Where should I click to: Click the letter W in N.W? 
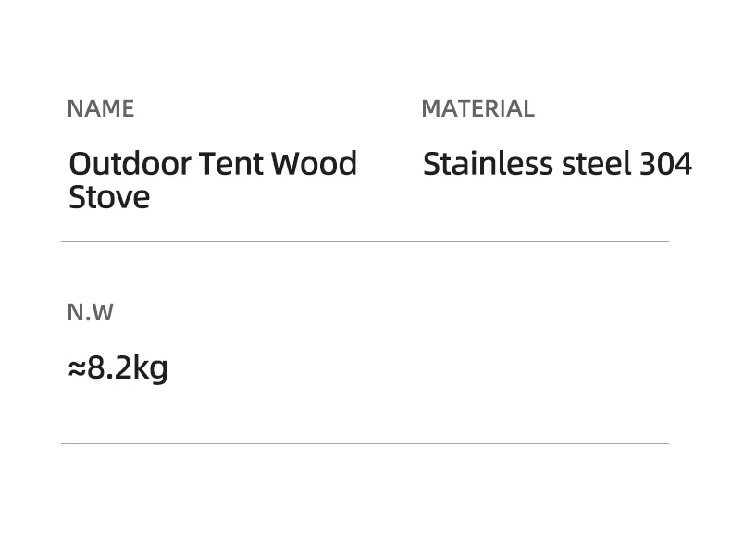tap(102, 312)
